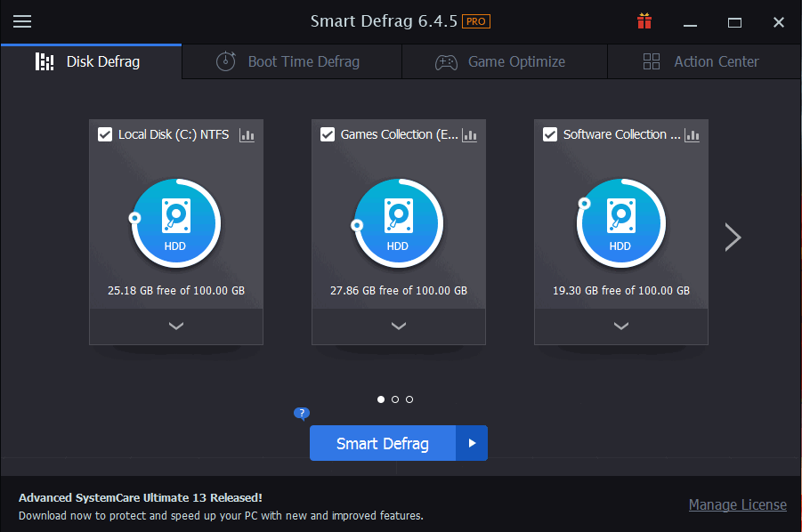Image resolution: width=802 pixels, height=532 pixels.
Task: Click the Games Collection (E... label
Action: tap(400, 134)
